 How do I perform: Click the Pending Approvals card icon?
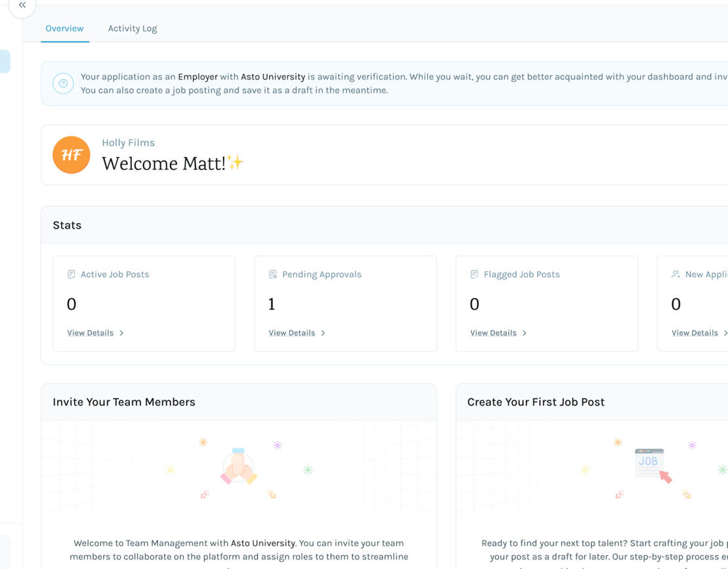pyautogui.click(x=273, y=274)
